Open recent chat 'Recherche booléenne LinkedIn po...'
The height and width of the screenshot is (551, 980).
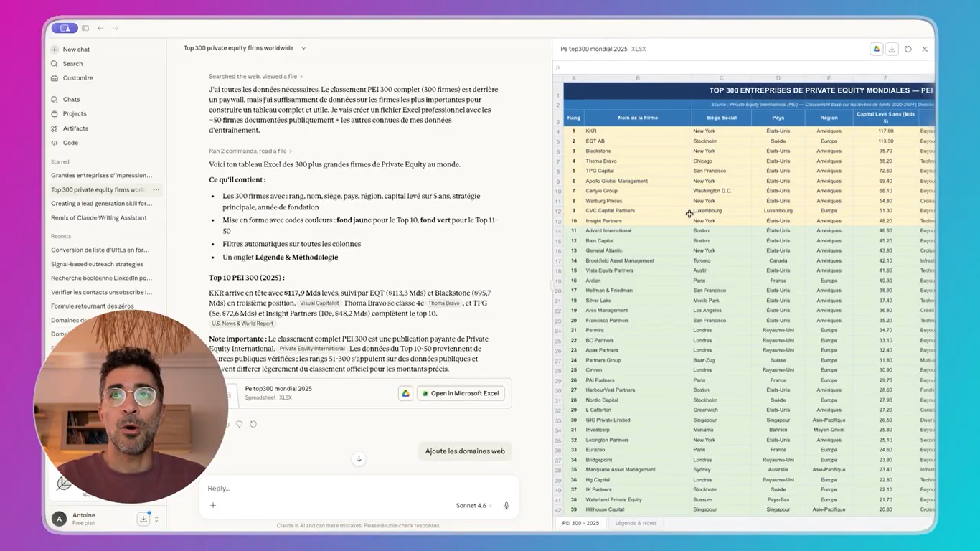pos(101,278)
